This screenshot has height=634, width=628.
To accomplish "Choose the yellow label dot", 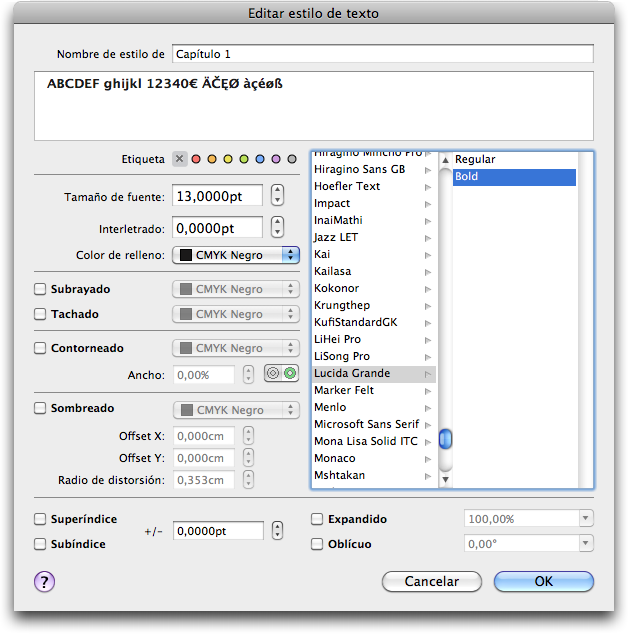I will tap(228, 159).
